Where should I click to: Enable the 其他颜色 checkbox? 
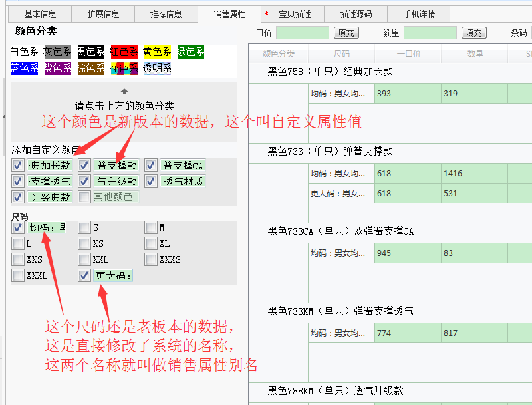click(84, 197)
